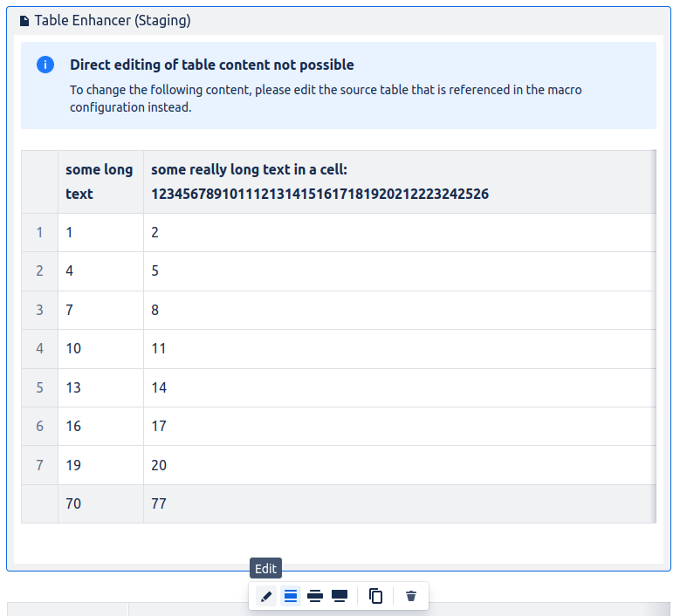Image resolution: width=680 pixels, height=616 pixels.
Task: Click the blue info icon in the notice
Action: coord(45,65)
